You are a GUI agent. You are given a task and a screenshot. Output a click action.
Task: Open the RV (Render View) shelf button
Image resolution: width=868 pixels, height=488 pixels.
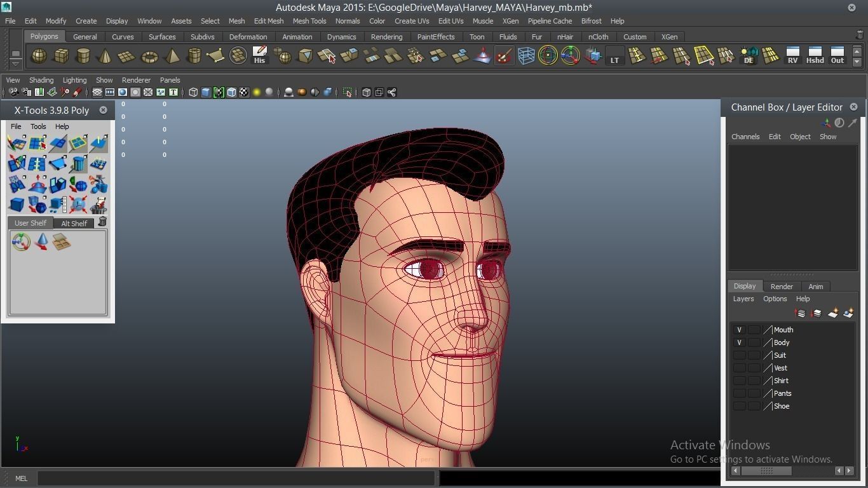click(x=792, y=55)
